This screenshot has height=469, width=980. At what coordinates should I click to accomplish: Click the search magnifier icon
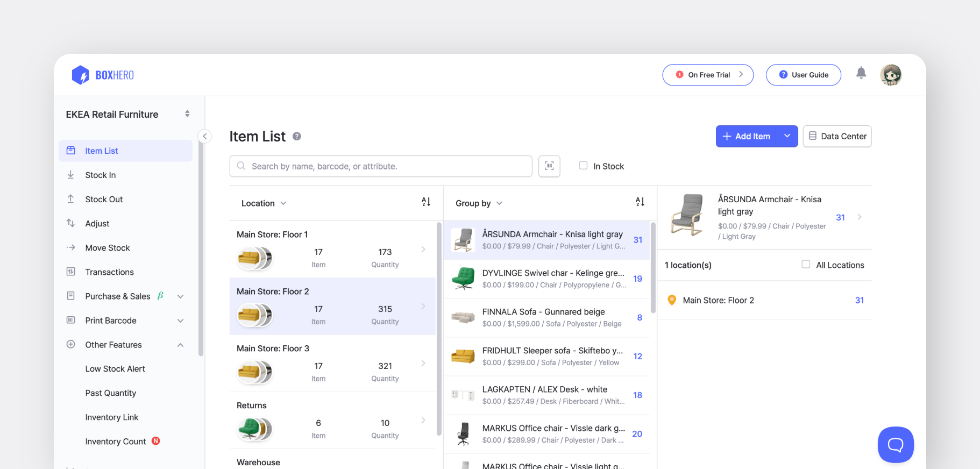tap(241, 166)
